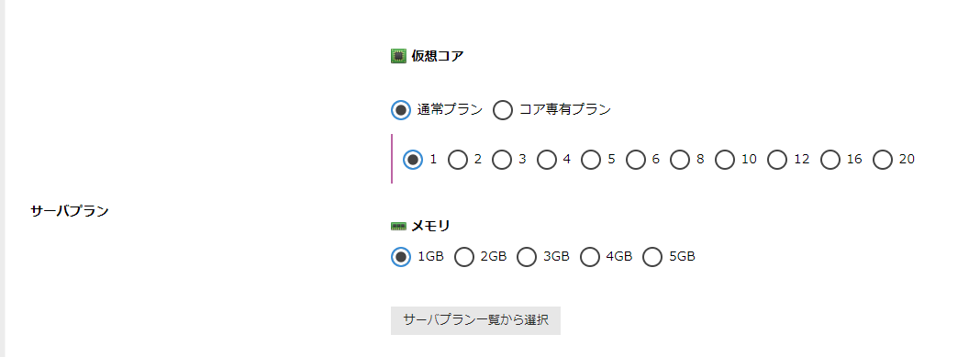The width and height of the screenshot is (980, 357).
Task: Set memory to 4GB
Action: click(x=589, y=257)
